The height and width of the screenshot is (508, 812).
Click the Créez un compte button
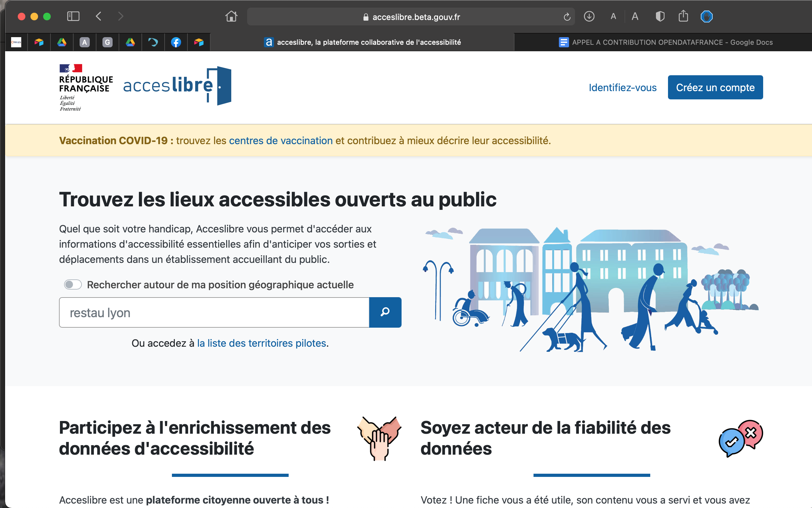coord(715,87)
